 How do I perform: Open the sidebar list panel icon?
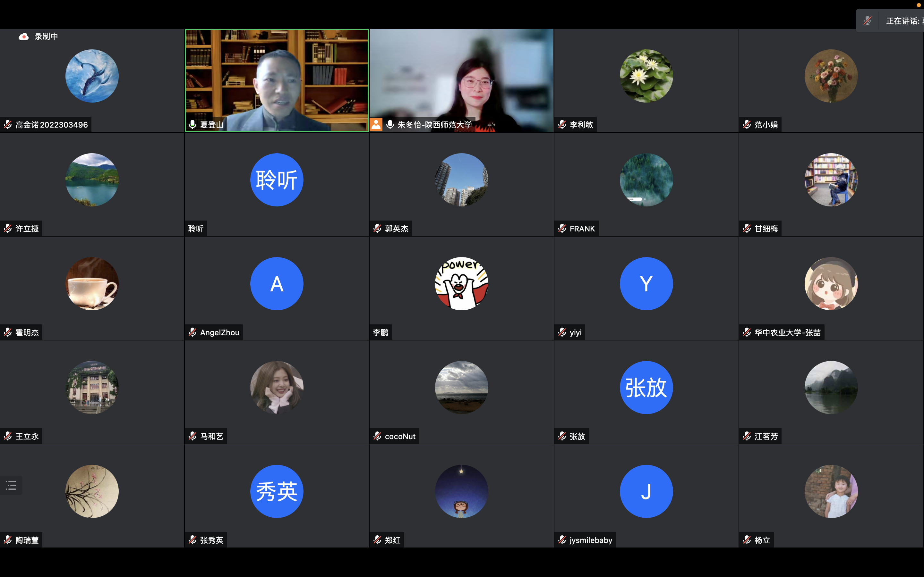11,485
